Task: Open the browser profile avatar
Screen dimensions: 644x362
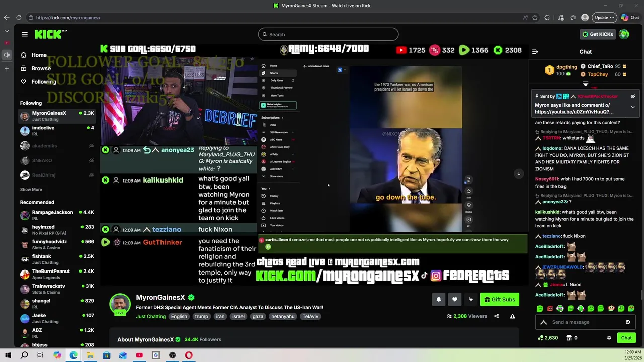Action: point(585,17)
